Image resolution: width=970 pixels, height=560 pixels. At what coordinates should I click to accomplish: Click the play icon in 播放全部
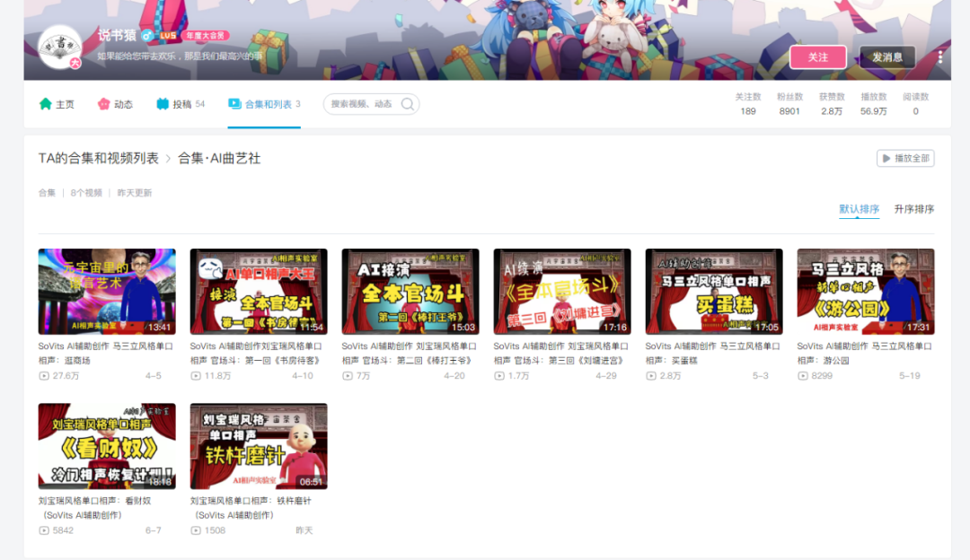(886, 158)
